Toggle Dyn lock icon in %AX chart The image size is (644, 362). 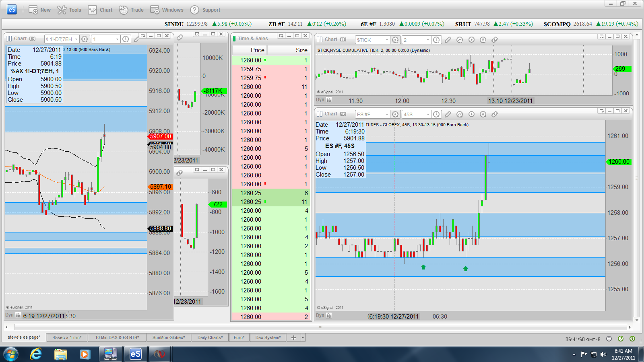pos(18,315)
